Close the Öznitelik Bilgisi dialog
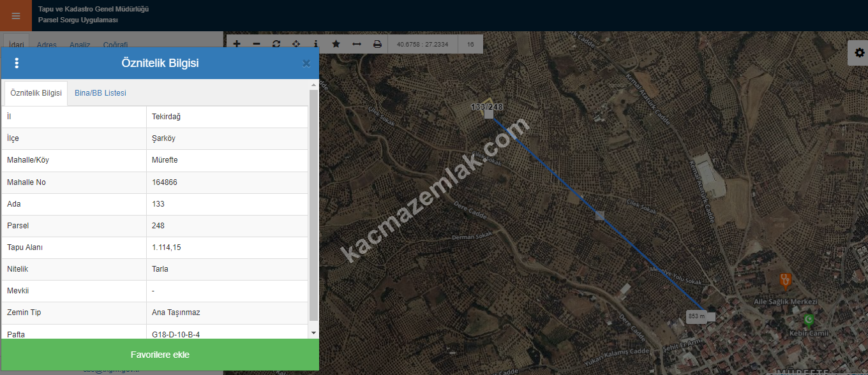Viewport: 868px width, 375px height. (306, 63)
